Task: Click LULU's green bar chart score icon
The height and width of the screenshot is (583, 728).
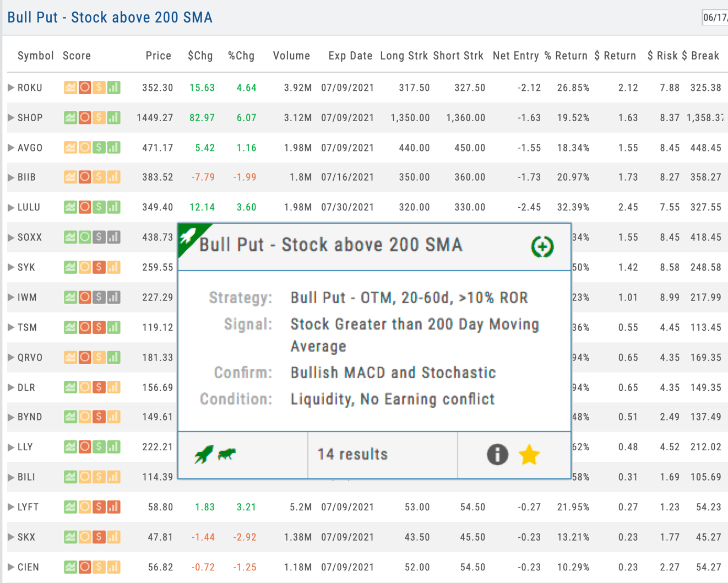Action: click(113, 207)
